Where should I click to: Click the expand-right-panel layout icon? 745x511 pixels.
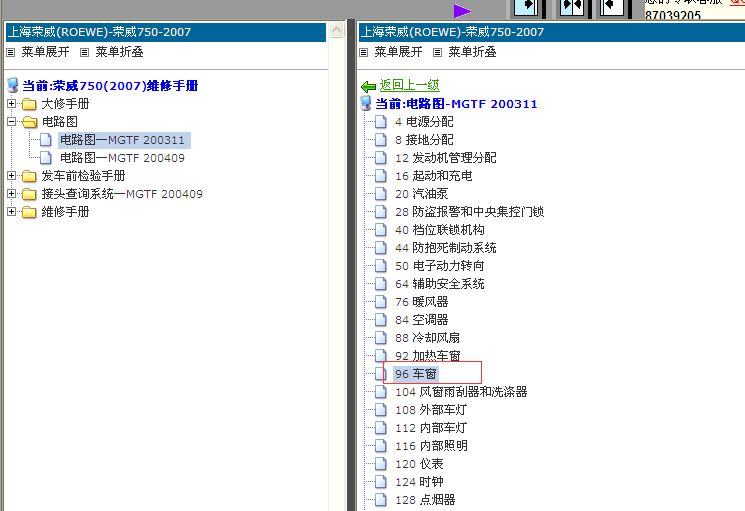pos(612,7)
